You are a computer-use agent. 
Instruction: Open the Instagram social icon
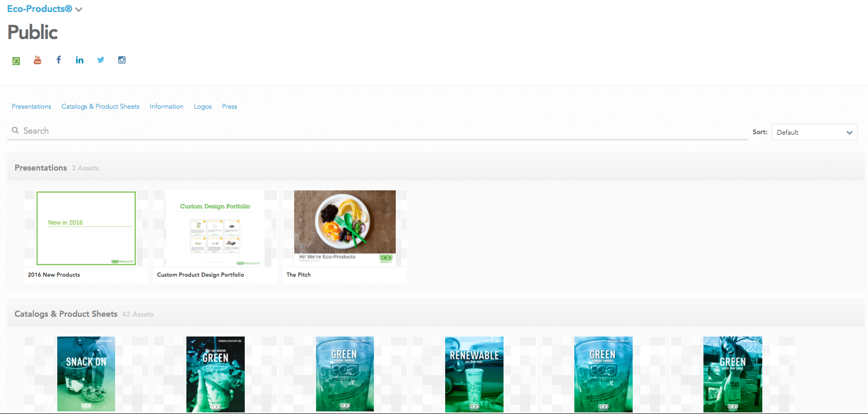[x=122, y=60]
